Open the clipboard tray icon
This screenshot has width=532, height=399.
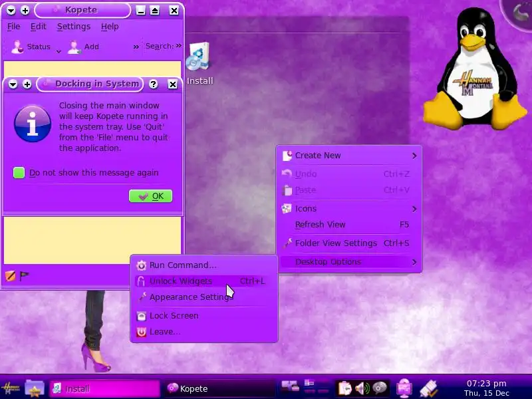(344, 388)
